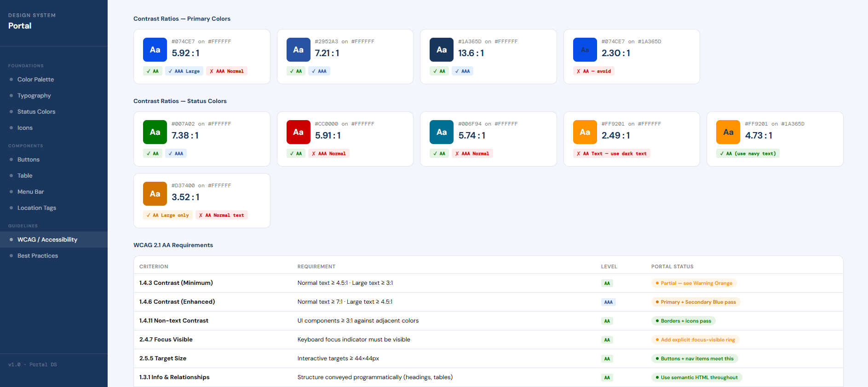Click the green #007A02 Aa swatch
This screenshot has height=387, width=868.
pos(155,132)
